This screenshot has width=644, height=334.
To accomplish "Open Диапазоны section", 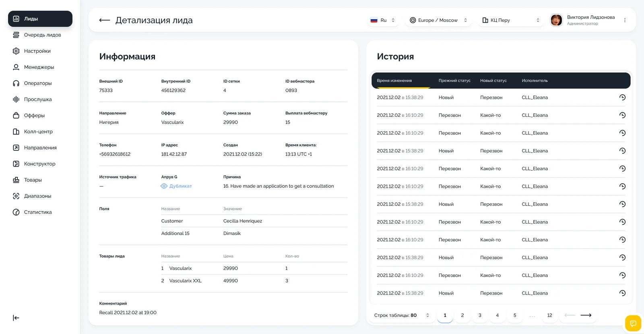I will tap(40, 196).
